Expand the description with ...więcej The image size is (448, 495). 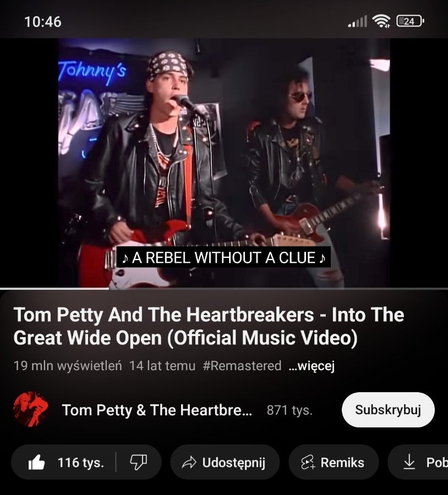click(312, 366)
